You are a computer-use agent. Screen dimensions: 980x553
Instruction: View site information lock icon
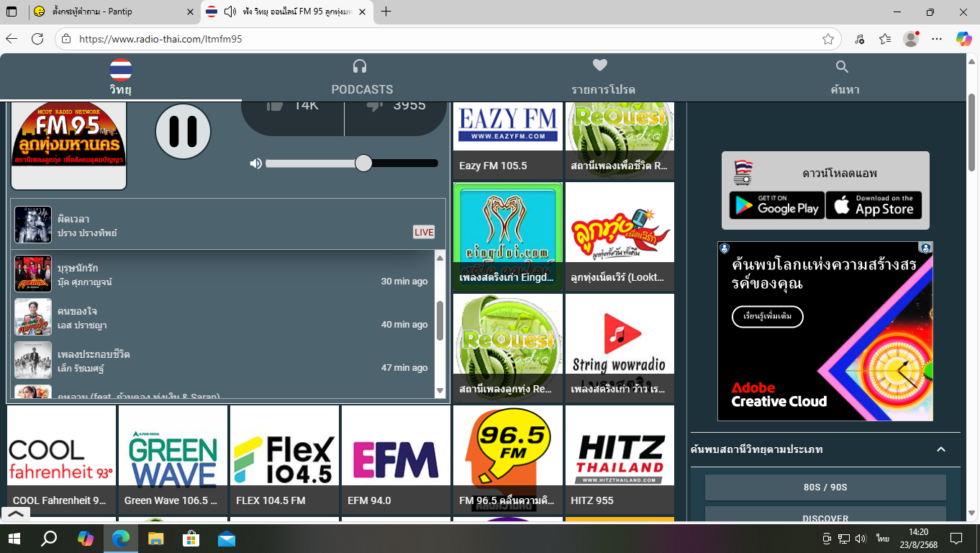[x=66, y=39]
